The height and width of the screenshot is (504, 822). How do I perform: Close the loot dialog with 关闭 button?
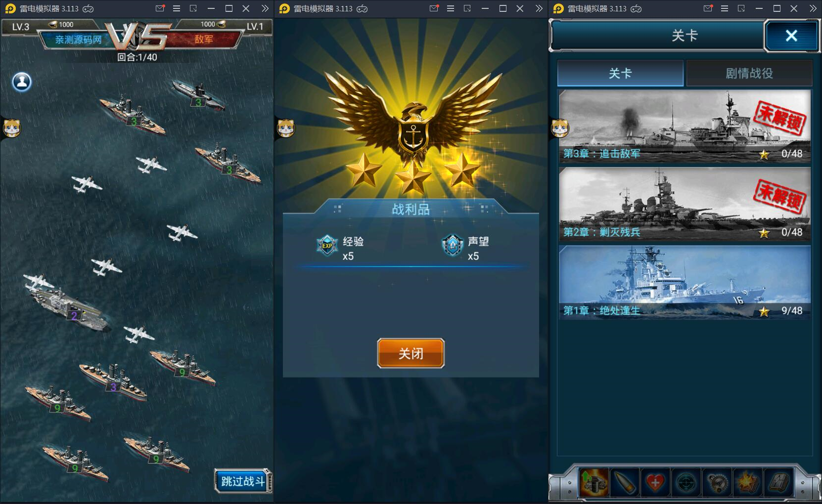[x=411, y=353]
